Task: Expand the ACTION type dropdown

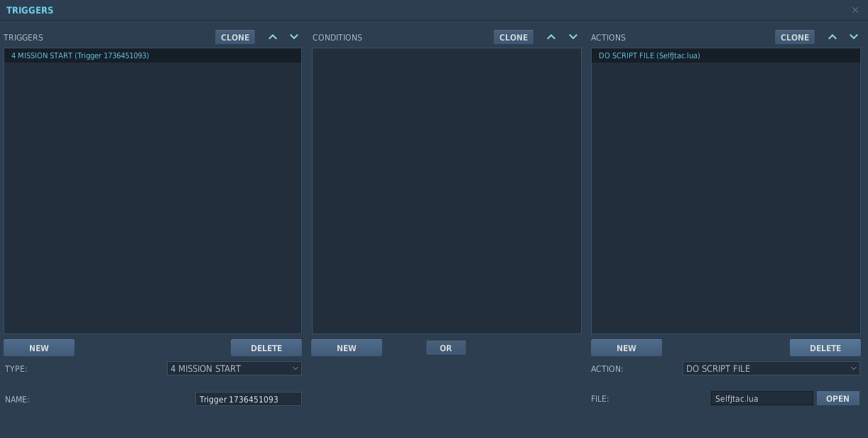Action: coord(771,368)
